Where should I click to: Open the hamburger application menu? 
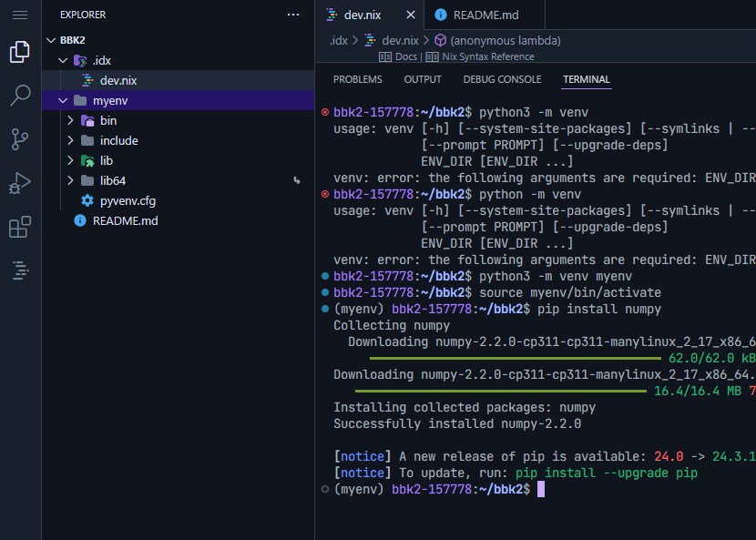pyautogui.click(x=20, y=15)
